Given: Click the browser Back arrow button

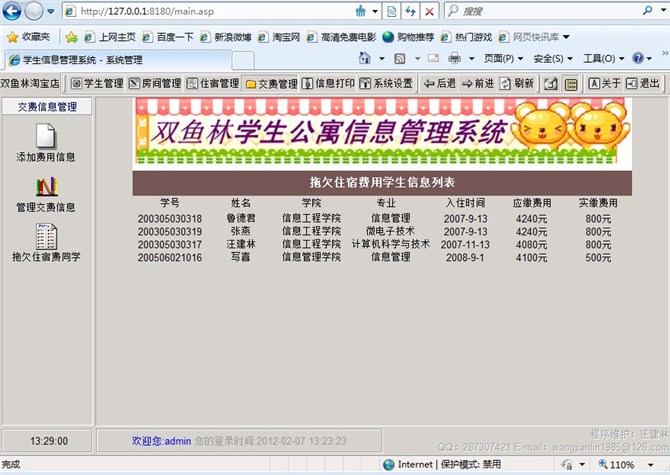Looking at the screenshot, I should pos(12,12).
